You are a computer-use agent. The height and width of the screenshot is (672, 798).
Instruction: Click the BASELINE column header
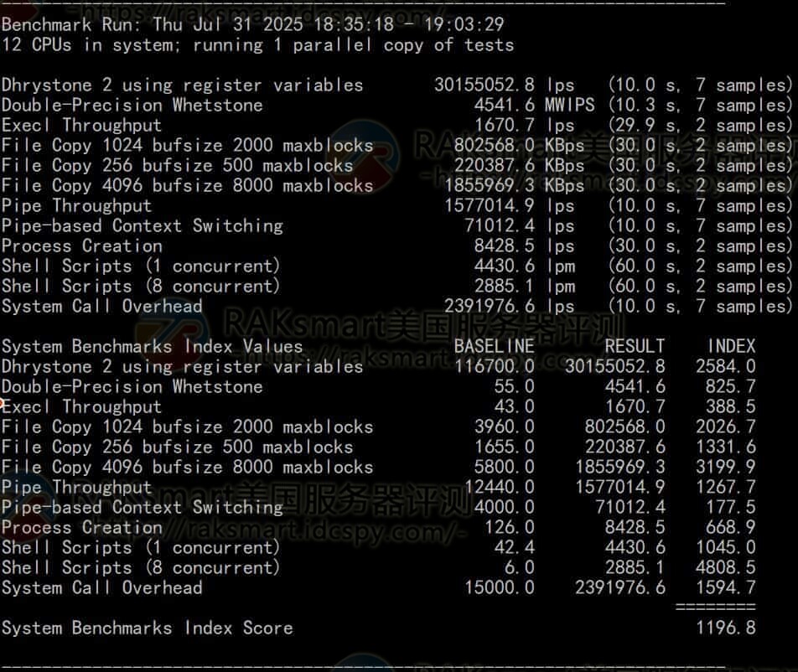pos(494,346)
